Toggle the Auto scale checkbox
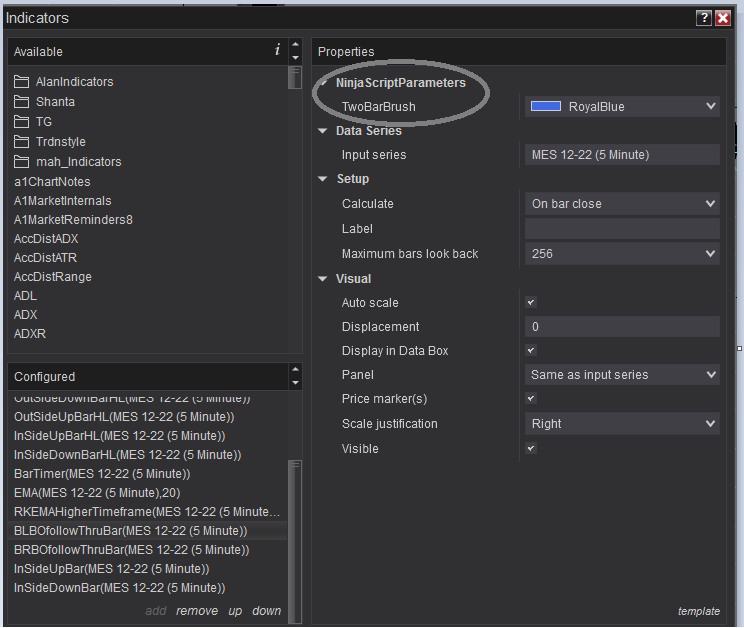This screenshot has height=628, width=744. [531, 302]
